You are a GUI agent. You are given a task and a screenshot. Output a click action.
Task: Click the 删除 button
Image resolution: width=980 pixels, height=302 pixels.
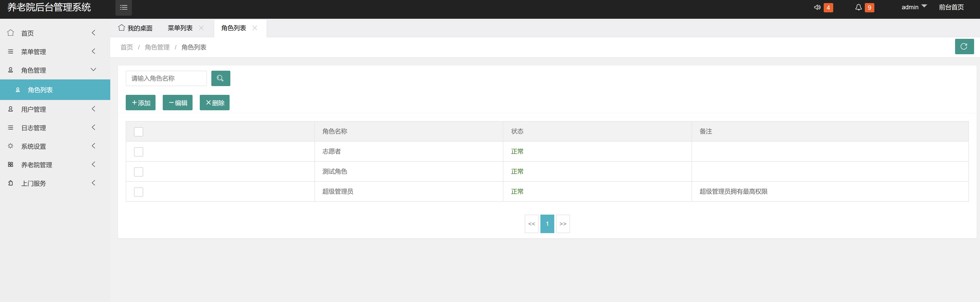point(215,103)
